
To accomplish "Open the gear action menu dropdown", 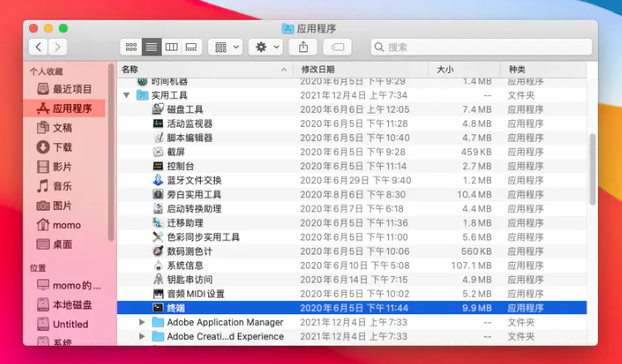I will (266, 47).
